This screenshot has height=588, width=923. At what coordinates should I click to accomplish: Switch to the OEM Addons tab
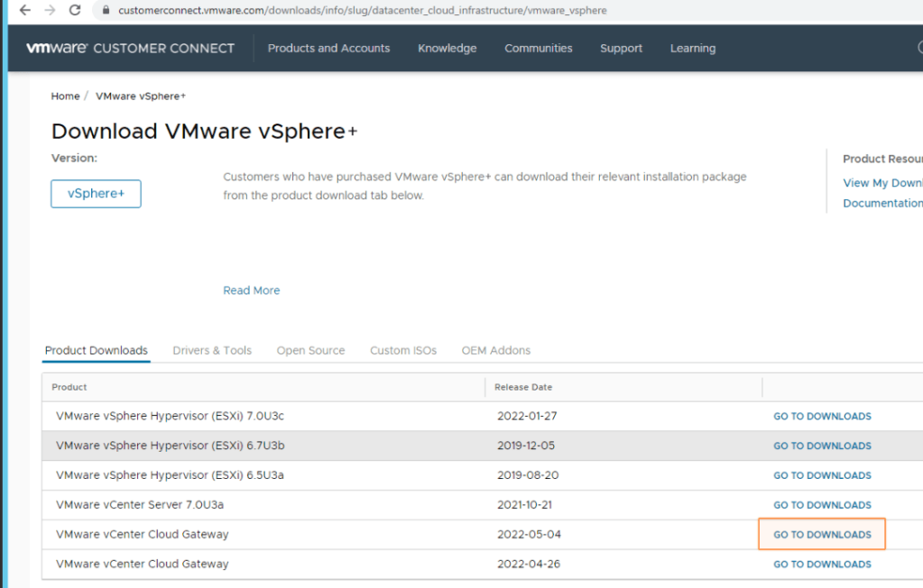pyautogui.click(x=495, y=351)
